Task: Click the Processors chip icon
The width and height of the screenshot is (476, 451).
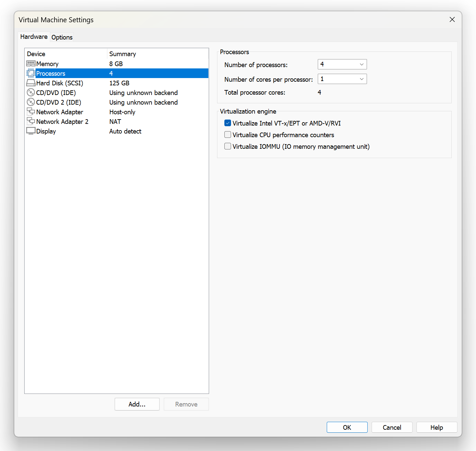Action: (x=31, y=73)
